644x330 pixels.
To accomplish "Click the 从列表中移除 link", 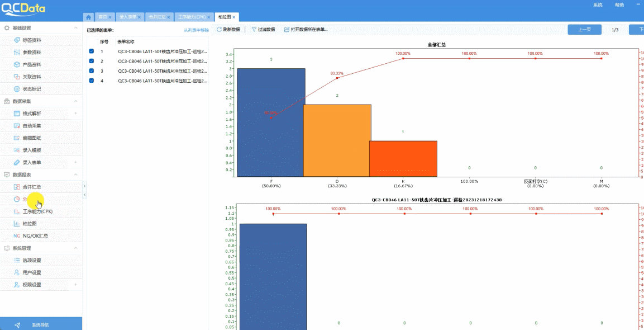I will pyautogui.click(x=196, y=30).
